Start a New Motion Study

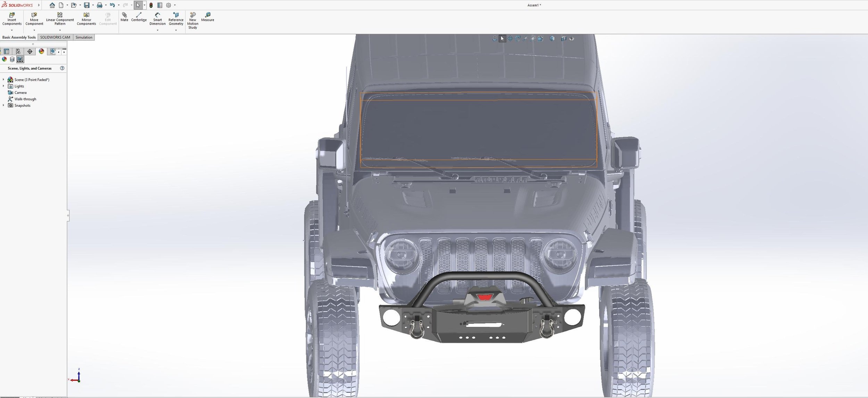pos(193,15)
